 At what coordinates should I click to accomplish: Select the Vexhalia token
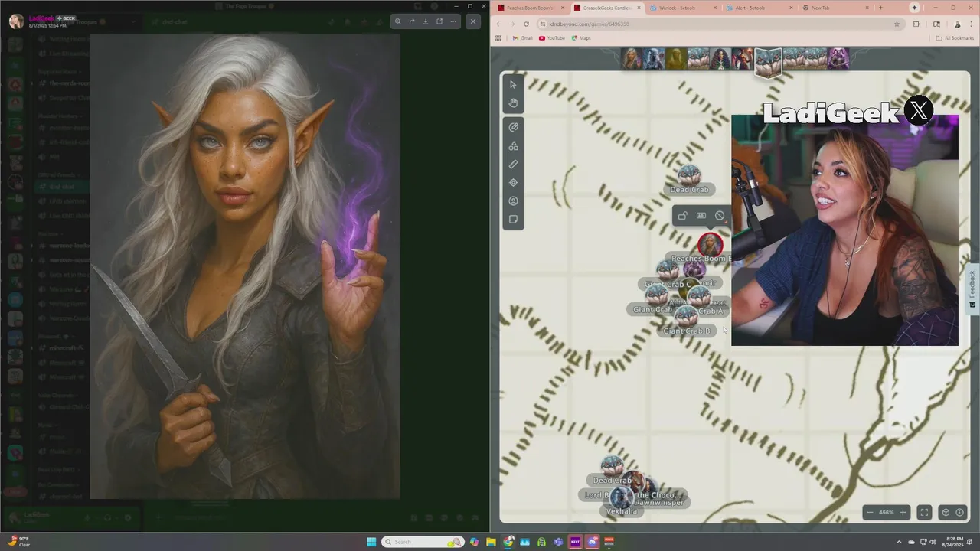621,499
